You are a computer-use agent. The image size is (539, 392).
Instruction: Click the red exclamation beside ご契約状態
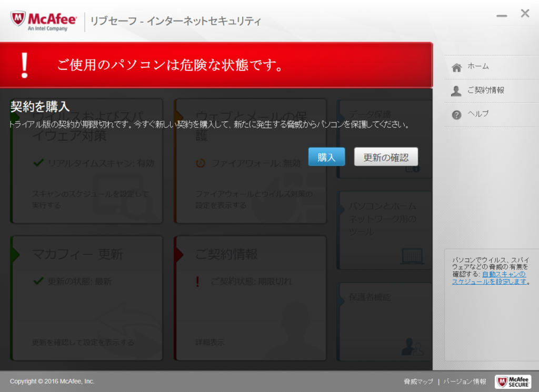point(197,282)
